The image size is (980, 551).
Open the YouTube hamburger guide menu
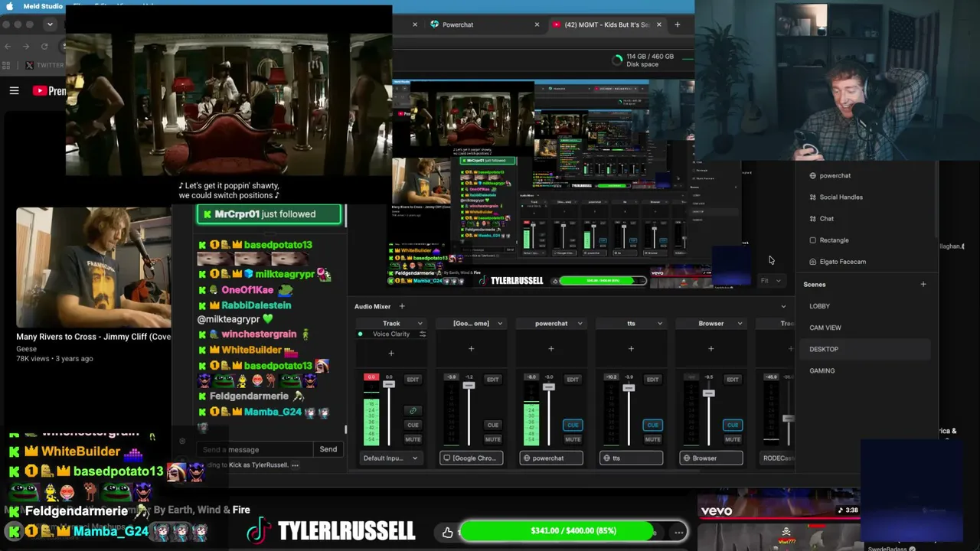click(x=14, y=90)
